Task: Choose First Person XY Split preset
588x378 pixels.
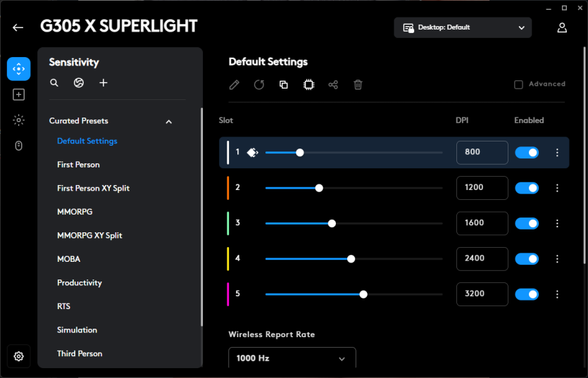Action: 94,188
